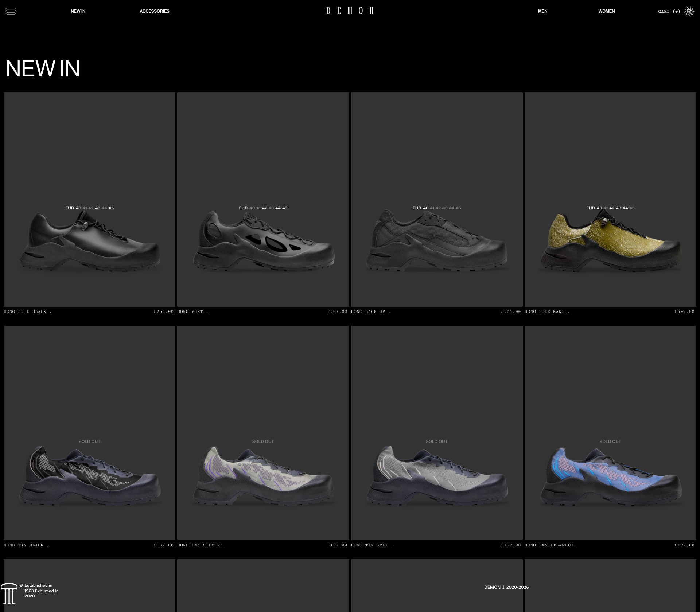Select EUR 44 size for Hono Lite Kaki
This screenshot has height=612, width=700.
click(x=625, y=208)
